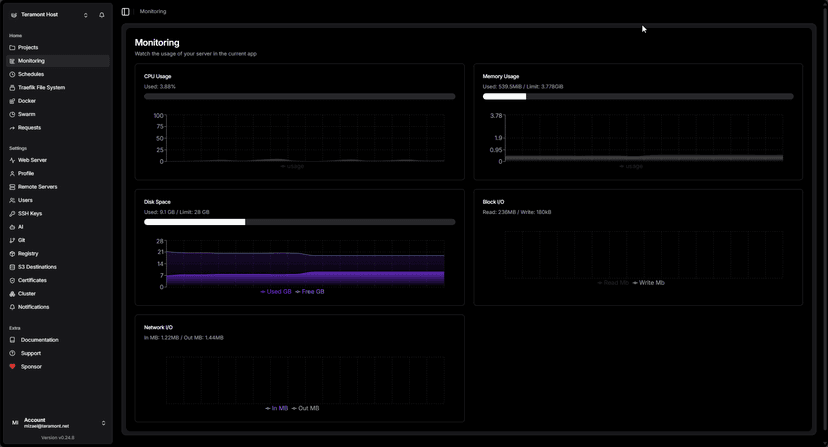The width and height of the screenshot is (828, 447).
Task: Open the Documentation book icon
Action: 12,340
